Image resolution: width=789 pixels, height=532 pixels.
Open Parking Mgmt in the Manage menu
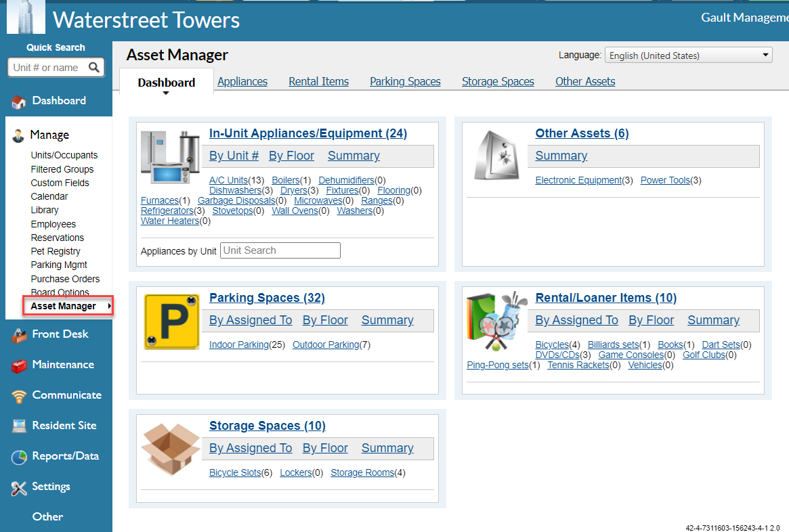59,265
